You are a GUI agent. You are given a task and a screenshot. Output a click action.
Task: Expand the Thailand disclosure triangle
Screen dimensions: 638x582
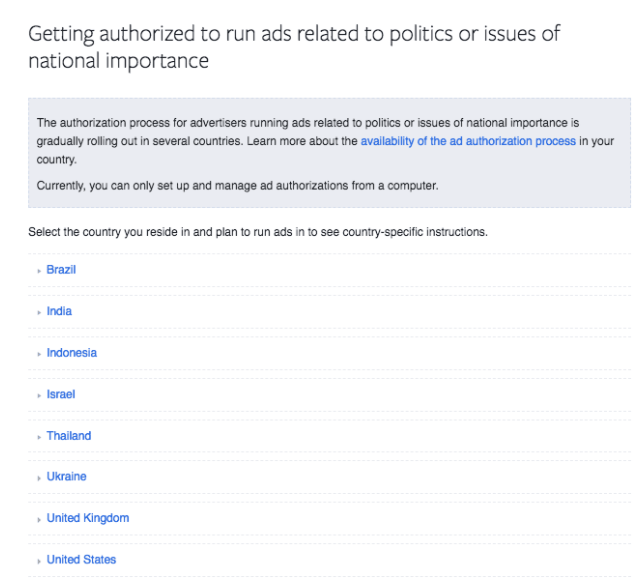39,437
